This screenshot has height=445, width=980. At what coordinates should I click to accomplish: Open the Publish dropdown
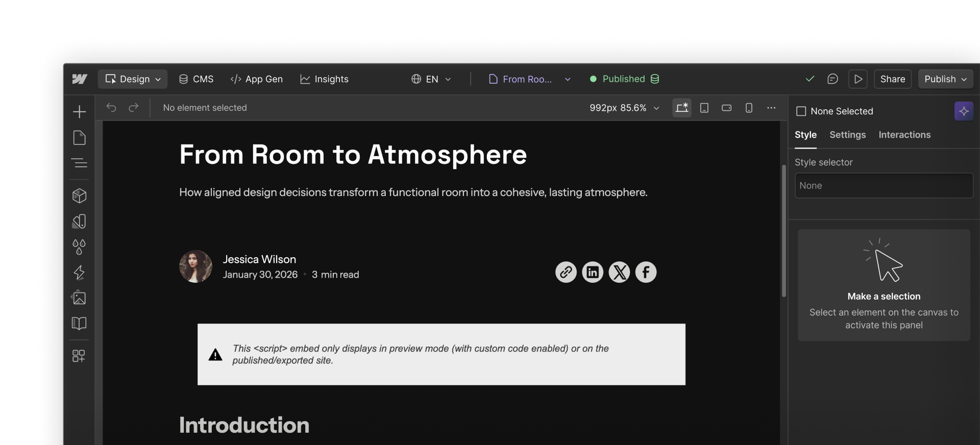(x=945, y=79)
